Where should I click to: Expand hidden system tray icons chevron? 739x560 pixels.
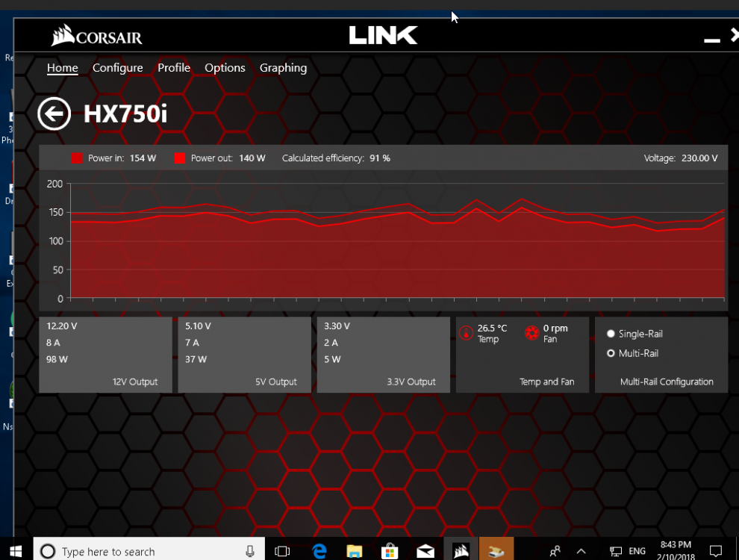(581, 551)
